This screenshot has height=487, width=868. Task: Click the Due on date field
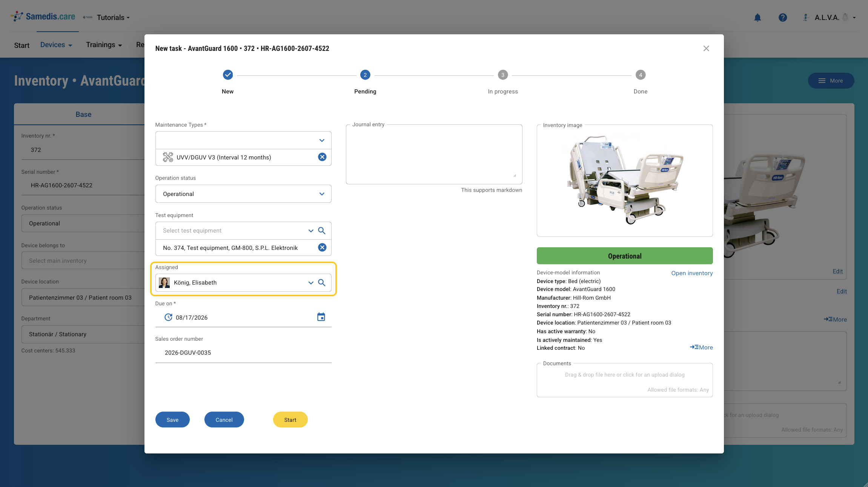pos(243,317)
